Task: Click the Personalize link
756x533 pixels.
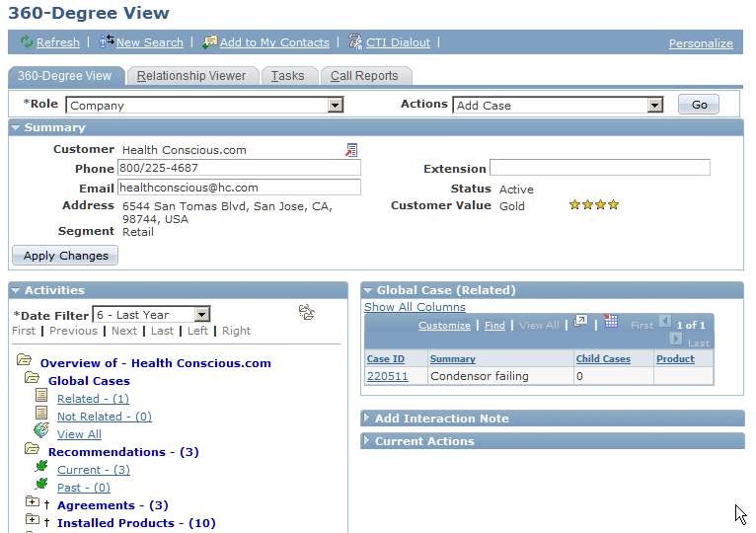Action: tap(701, 43)
